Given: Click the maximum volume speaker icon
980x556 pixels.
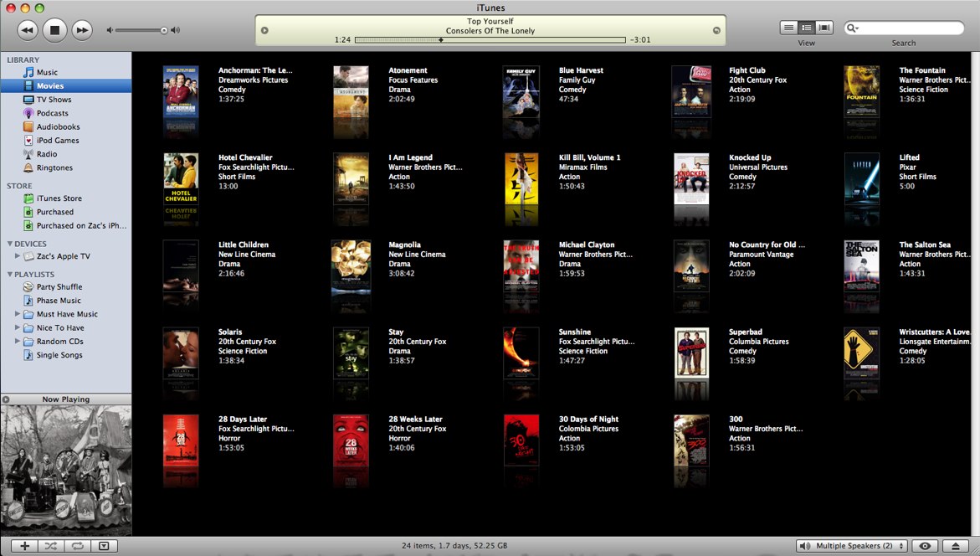Looking at the screenshot, I should coord(176,30).
